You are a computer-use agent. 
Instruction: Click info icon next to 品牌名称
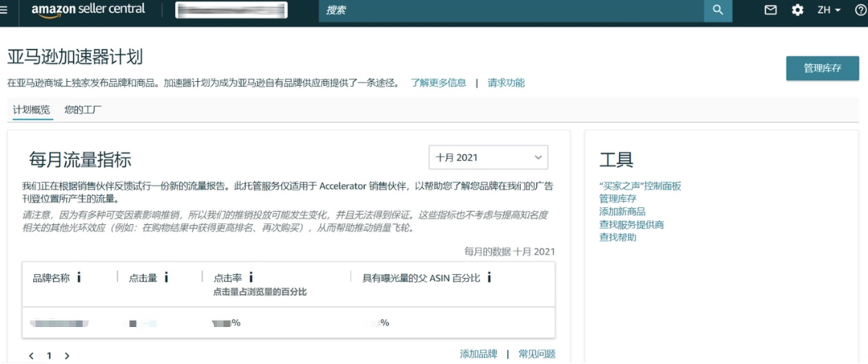79,277
